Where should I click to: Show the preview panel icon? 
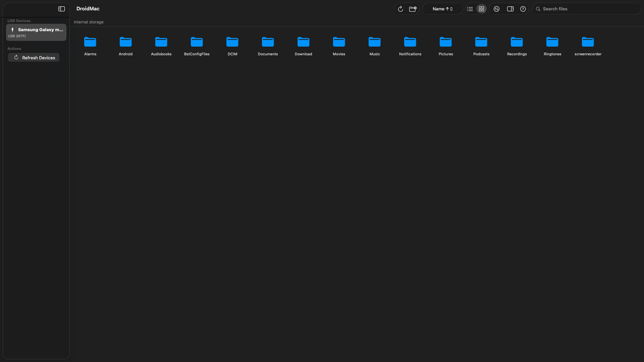[x=510, y=9]
